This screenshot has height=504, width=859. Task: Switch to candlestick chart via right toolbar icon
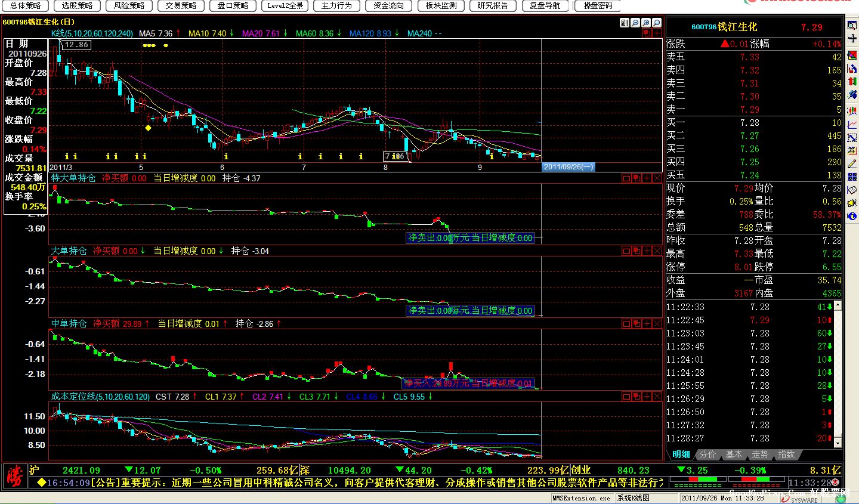tap(852, 111)
